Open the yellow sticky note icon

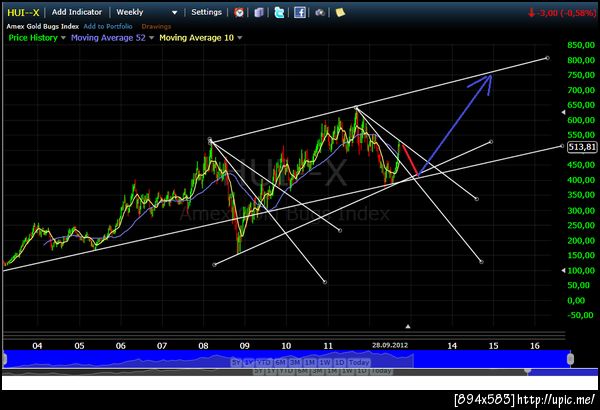click(x=340, y=13)
